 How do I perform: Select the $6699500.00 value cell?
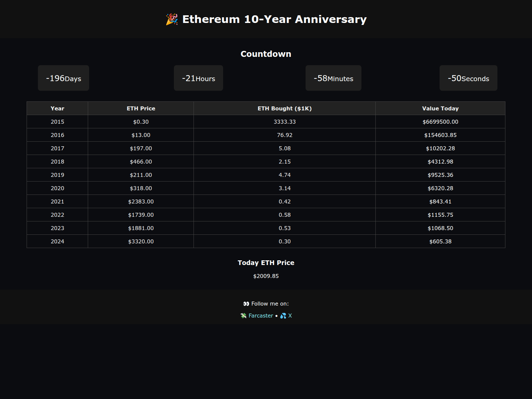(441, 122)
